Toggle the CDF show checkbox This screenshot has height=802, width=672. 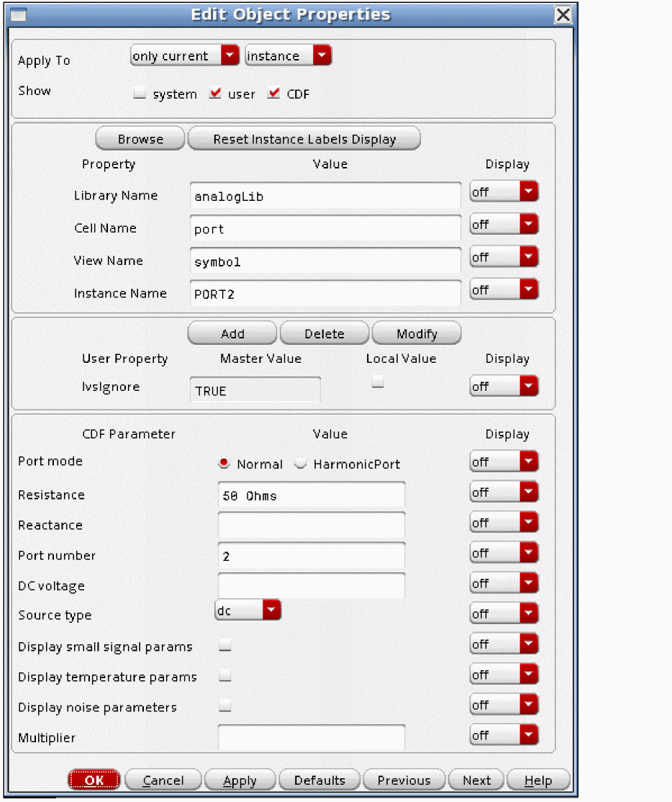click(x=273, y=94)
